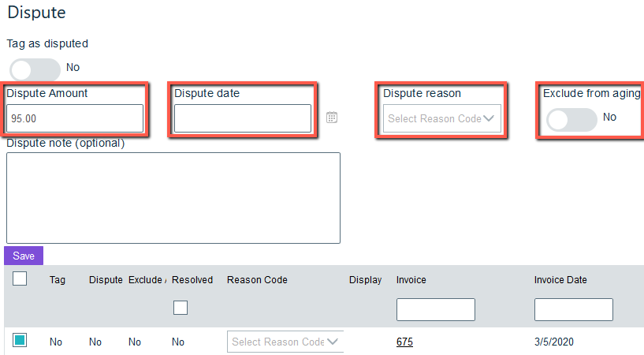
Task: Sort by the Invoice column header
Action: pos(411,280)
